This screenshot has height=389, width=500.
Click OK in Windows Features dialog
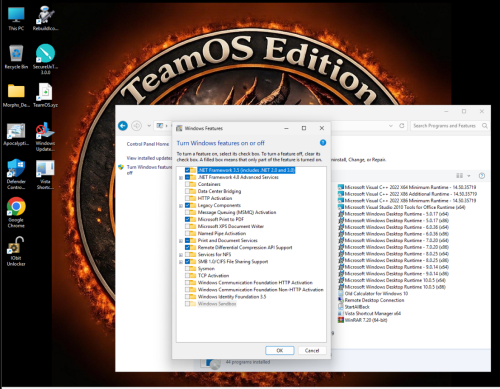(x=280, y=350)
